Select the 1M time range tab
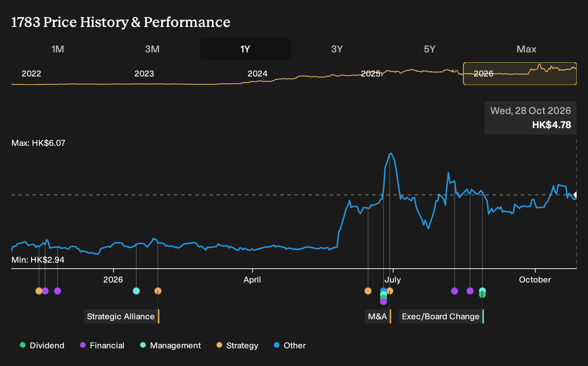The image size is (588, 366). tap(58, 49)
